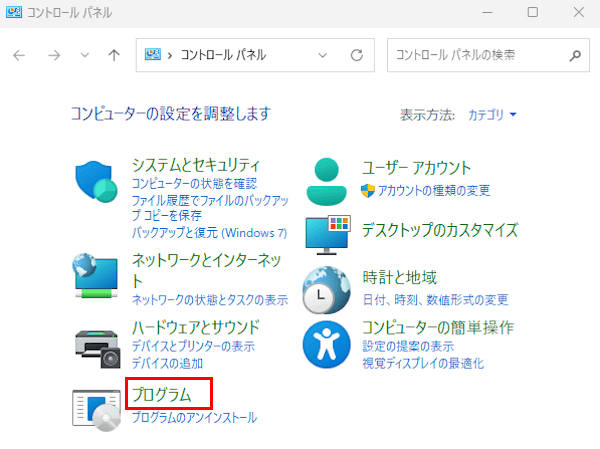
Task: Refresh the Control Panel view
Action: (x=357, y=56)
